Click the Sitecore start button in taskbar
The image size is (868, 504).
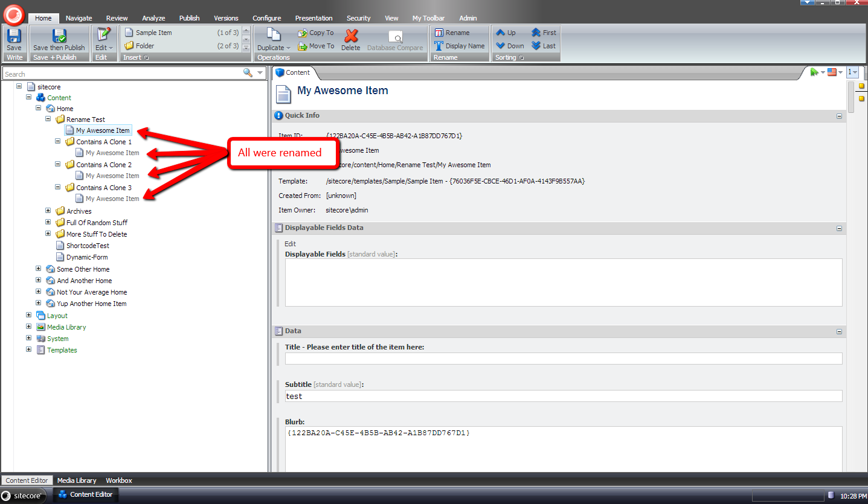[x=24, y=496]
